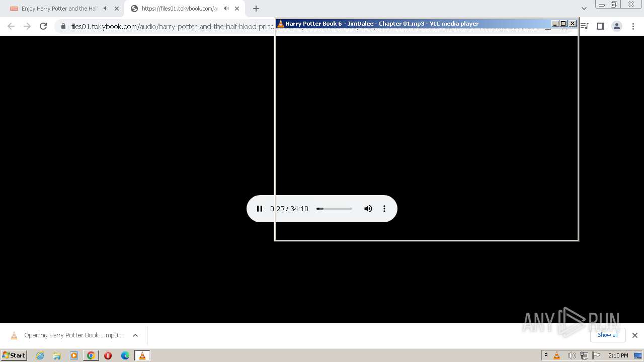Screen dimensions: 644x362
Task: Expand Chrome tab search dropdown
Action: (584, 9)
